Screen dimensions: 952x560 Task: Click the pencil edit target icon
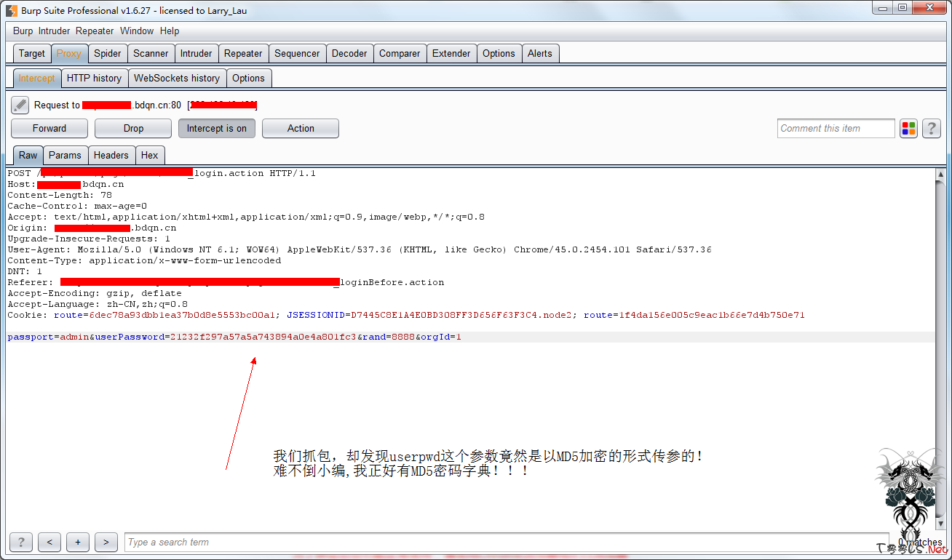pos(20,105)
